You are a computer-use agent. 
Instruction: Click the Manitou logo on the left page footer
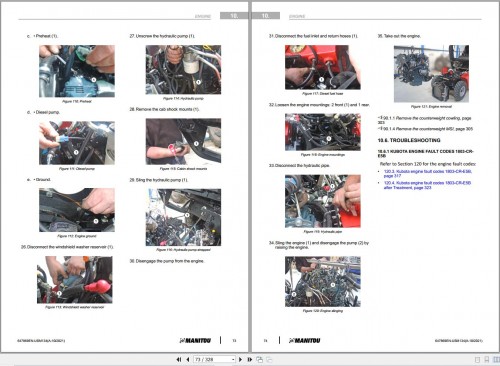click(x=195, y=340)
